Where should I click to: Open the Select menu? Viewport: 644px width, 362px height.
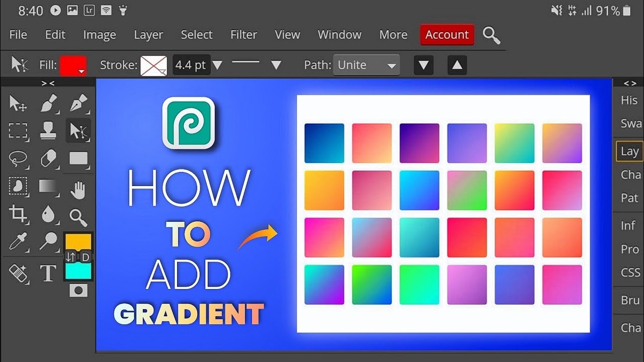point(197,35)
